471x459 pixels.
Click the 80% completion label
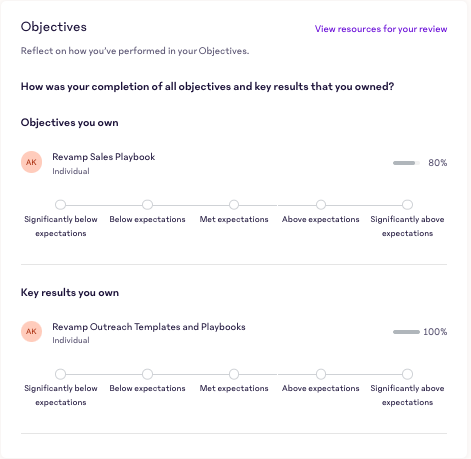[438, 163]
